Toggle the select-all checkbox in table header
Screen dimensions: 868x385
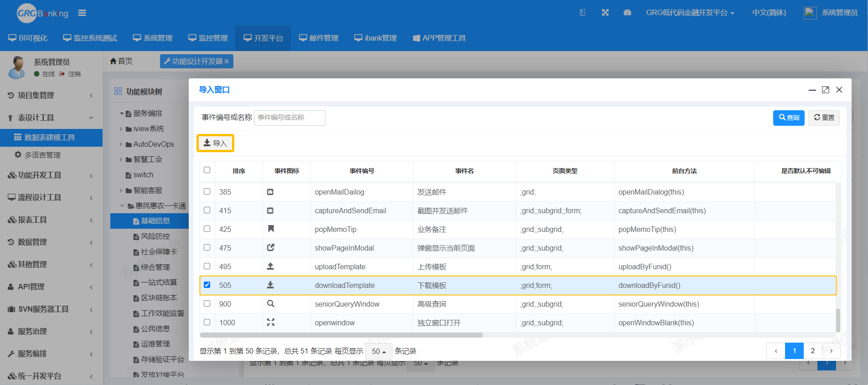pyautogui.click(x=207, y=170)
